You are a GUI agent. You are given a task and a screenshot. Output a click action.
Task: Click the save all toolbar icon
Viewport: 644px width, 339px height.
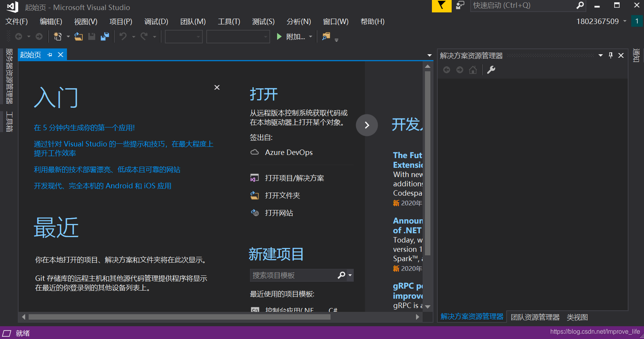(105, 36)
